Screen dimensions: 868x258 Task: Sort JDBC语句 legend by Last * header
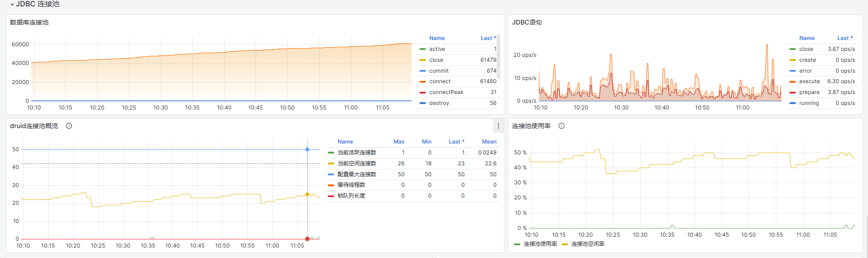point(845,38)
